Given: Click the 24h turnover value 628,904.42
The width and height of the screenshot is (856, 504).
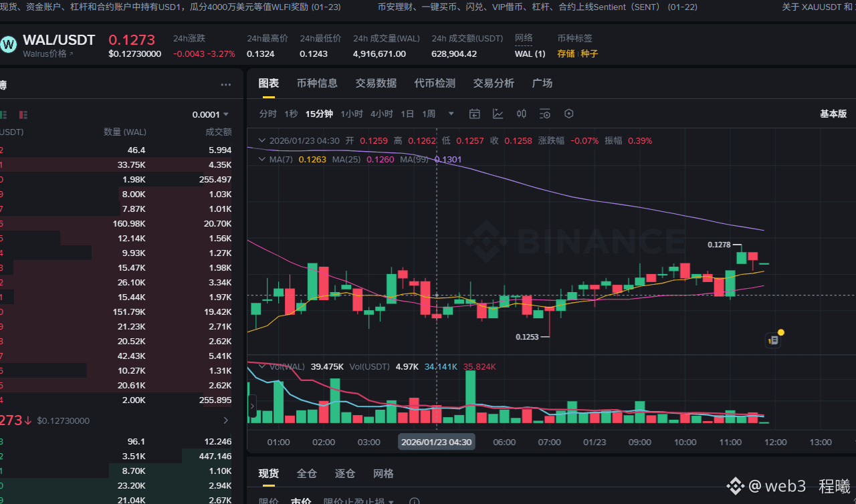Looking at the screenshot, I should 454,53.
